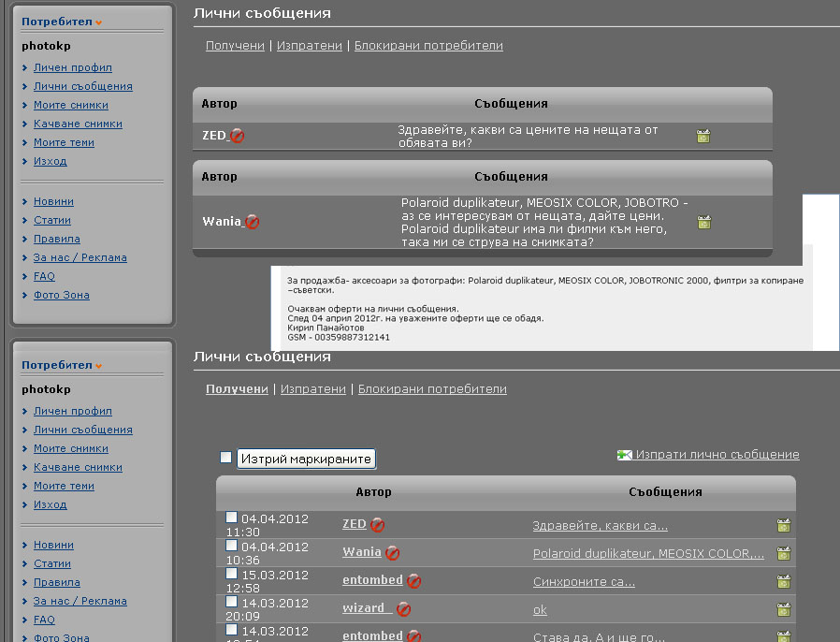The height and width of the screenshot is (642, 840).
Task: Tick select-all checkbox beside Изтрий маркираните button
Action: tap(225, 458)
